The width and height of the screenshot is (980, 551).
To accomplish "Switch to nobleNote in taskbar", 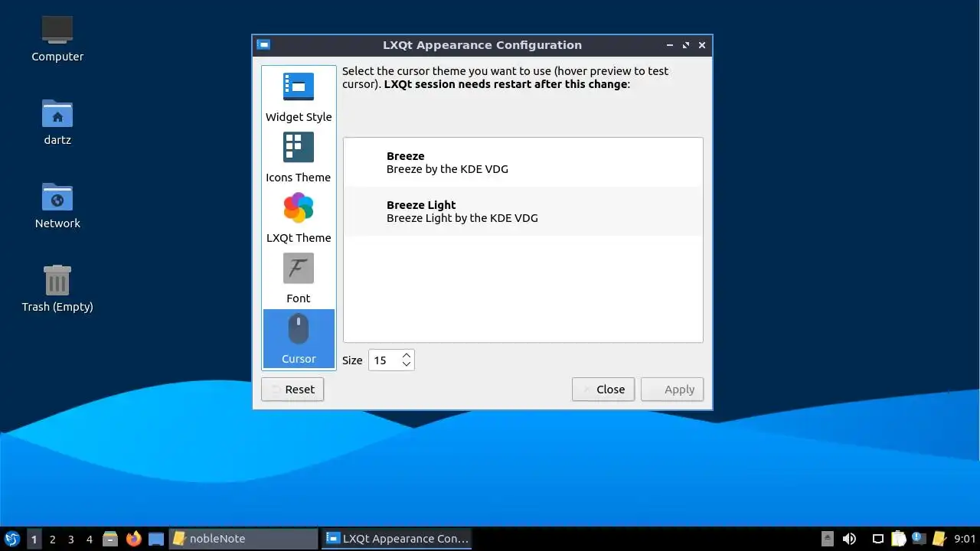I will (243, 539).
